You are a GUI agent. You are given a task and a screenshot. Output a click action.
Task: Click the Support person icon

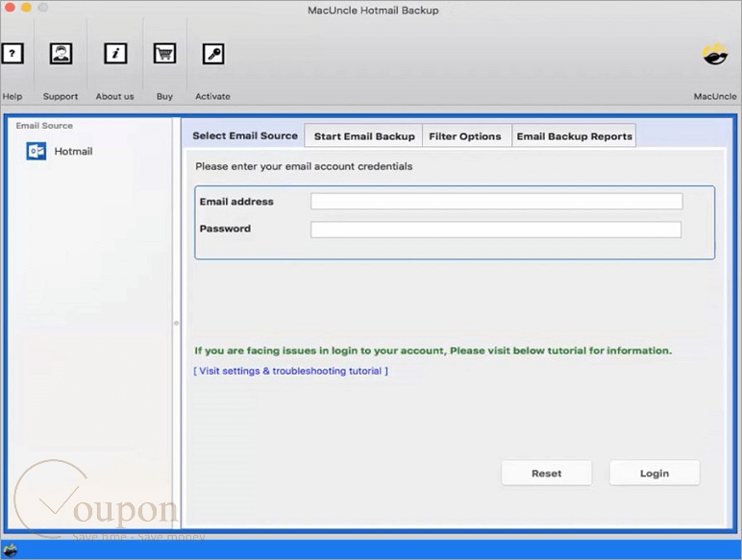click(x=62, y=54)
